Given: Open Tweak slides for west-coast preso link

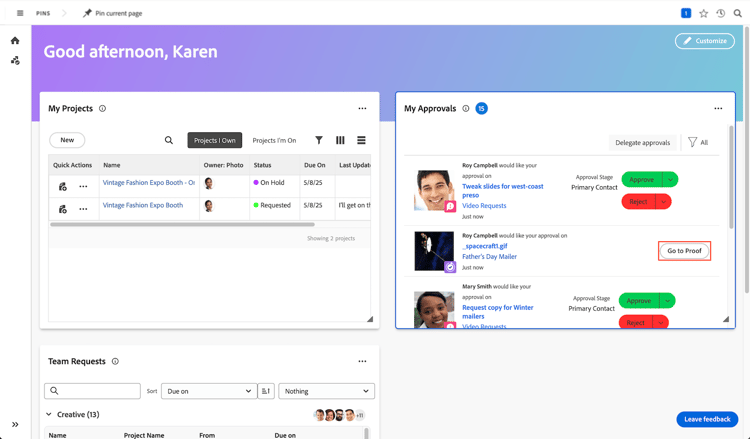Looking at the screenshot, I should click(x=502, y=191).
